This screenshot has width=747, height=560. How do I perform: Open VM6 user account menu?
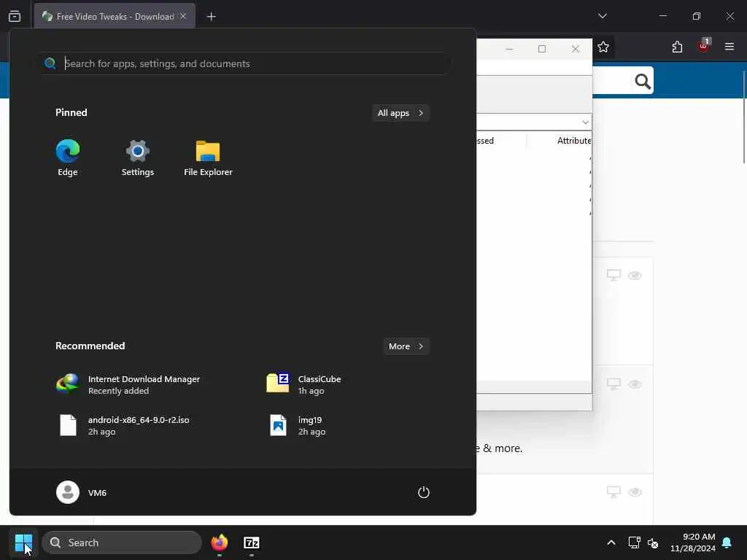coord(82,492)
